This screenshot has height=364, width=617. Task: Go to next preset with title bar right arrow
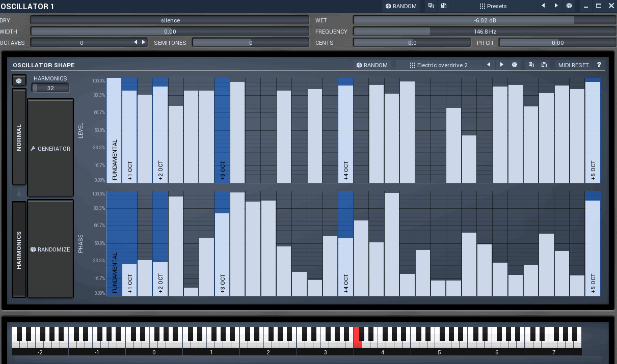click(556, 6)
